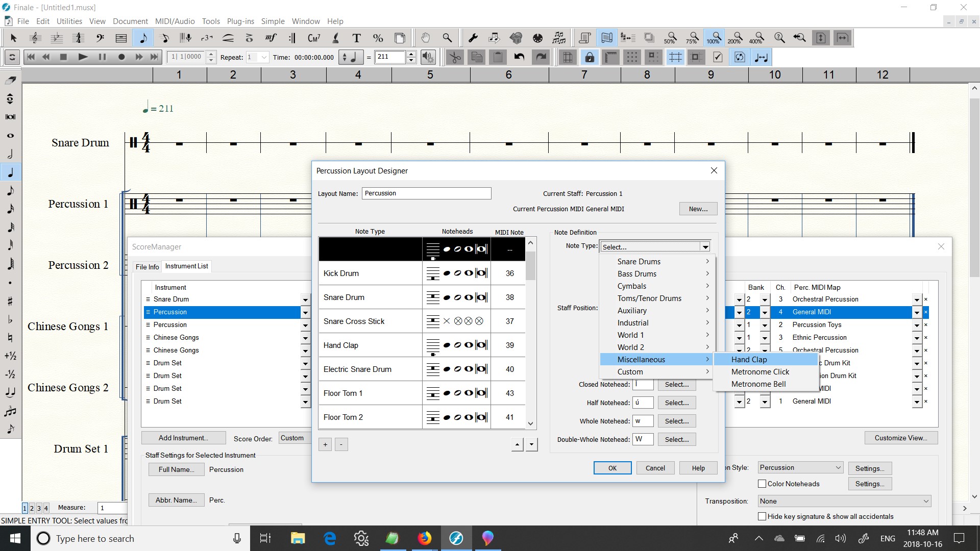This screenshot has height=551, width=980.
Task: Expand the Score Order Custom combo box
Action: point(294,438)
